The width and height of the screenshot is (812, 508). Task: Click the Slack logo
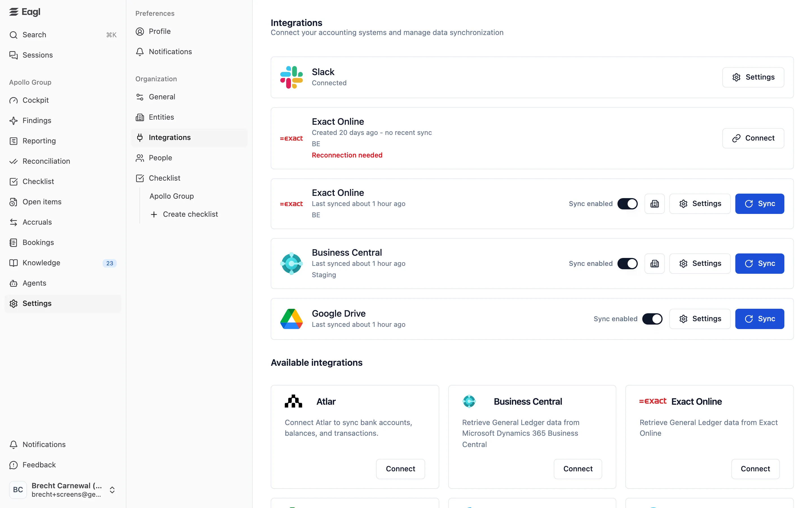pos(291,77)
